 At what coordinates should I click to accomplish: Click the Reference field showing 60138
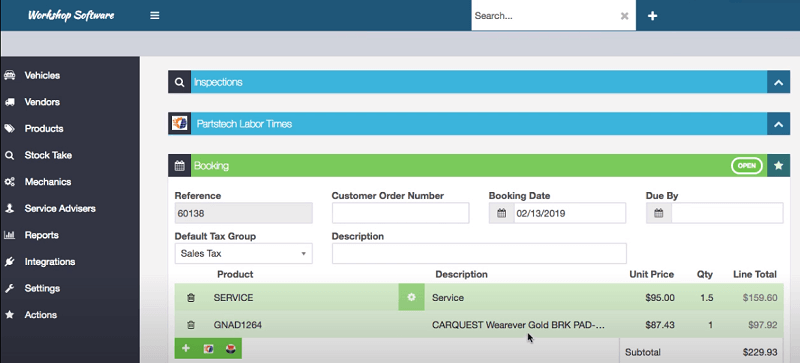pos(243,213)
